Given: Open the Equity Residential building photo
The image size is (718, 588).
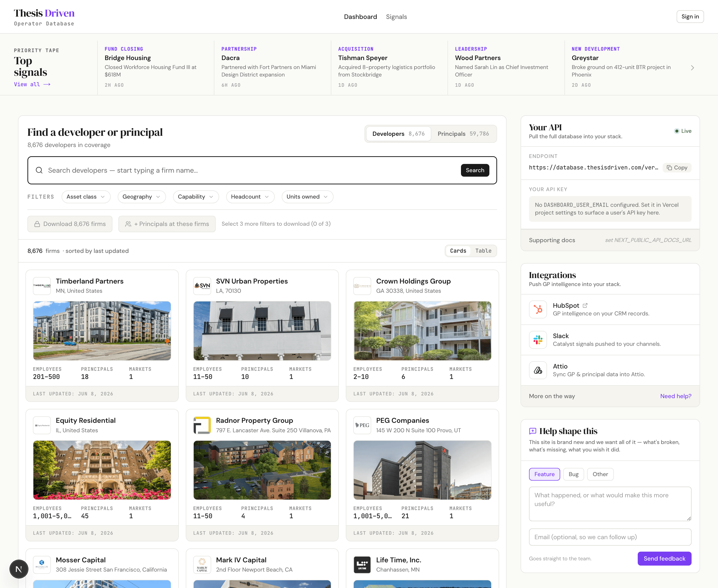Looking at the screenshot, I should click(x=102, y=470).
